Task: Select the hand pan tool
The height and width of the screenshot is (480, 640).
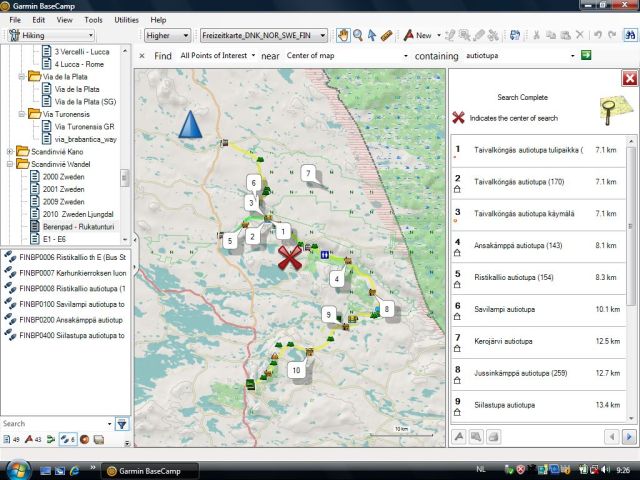Action: 343,35
